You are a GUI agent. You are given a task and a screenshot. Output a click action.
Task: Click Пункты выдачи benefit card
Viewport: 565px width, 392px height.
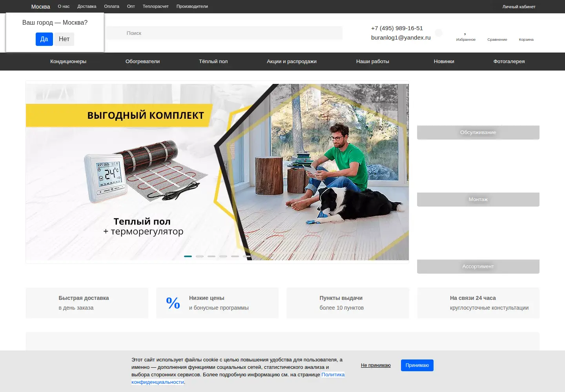(348, 303)
